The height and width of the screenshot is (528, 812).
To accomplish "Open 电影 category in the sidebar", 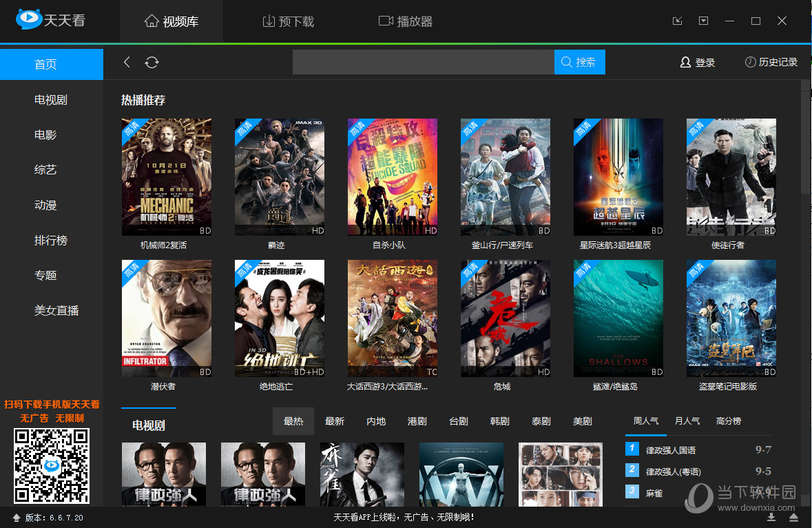I will (45, 135).
